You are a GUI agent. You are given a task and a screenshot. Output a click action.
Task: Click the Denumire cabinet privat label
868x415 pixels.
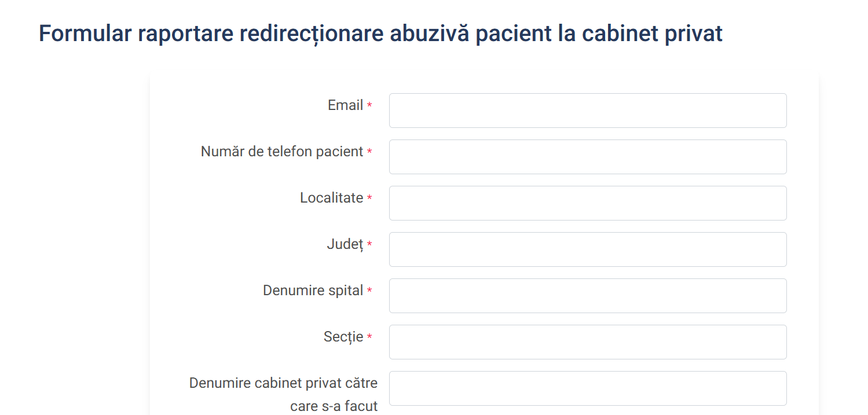click(283, 383)
